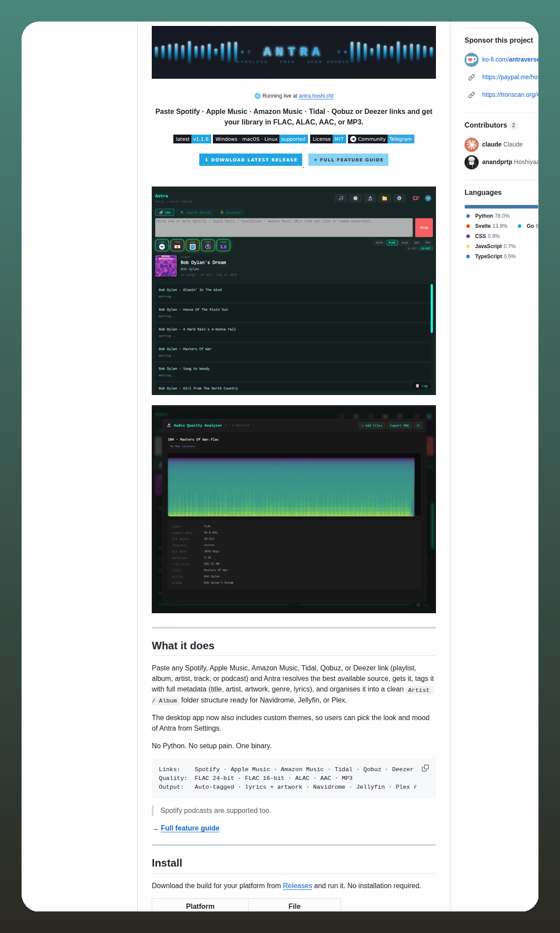The height and width of the screenshot is (933, 560).
Task: Click Antra waveform banner image
Action: [294, 52]
